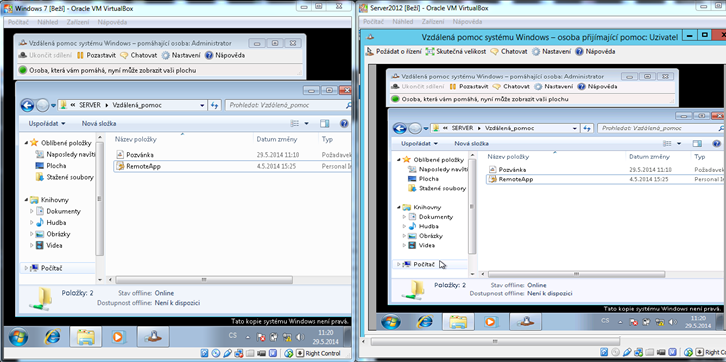Image resolution: width=726 pixels, height=362 pixels.
Task: Open Start button on Windows 7 taskbar
Action: [x=18, y=337]
